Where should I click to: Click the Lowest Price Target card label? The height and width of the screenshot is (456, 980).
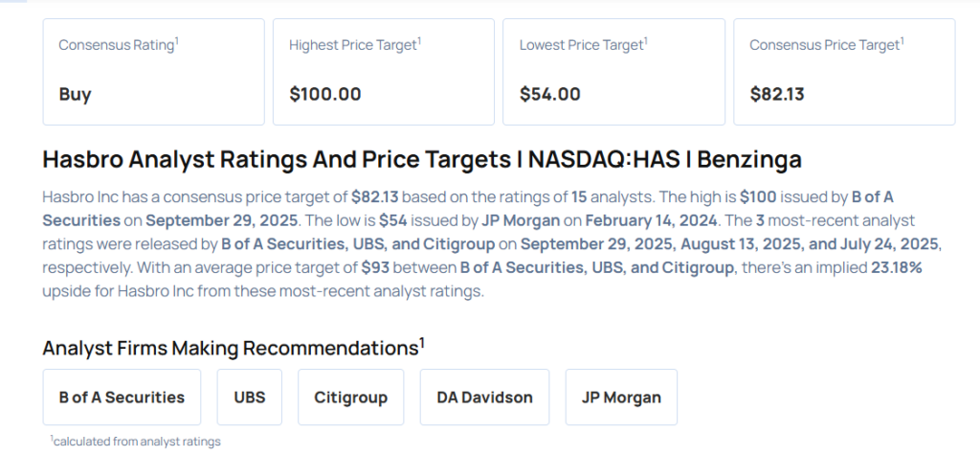click(582, 45)
